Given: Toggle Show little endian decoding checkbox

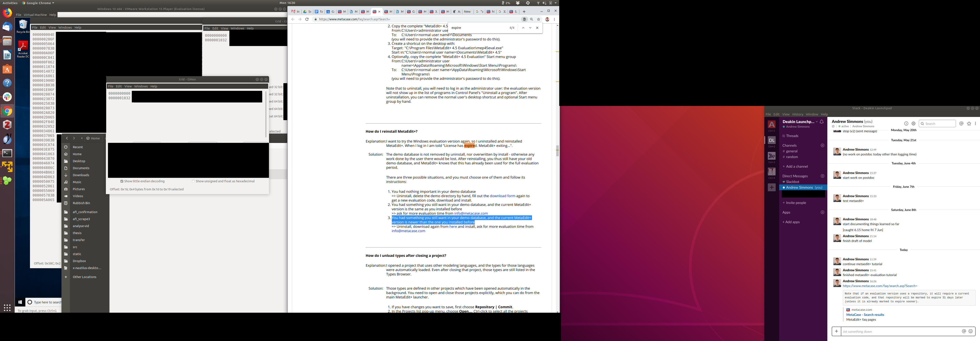Looking at the screenshot, I should pos(122,181).
